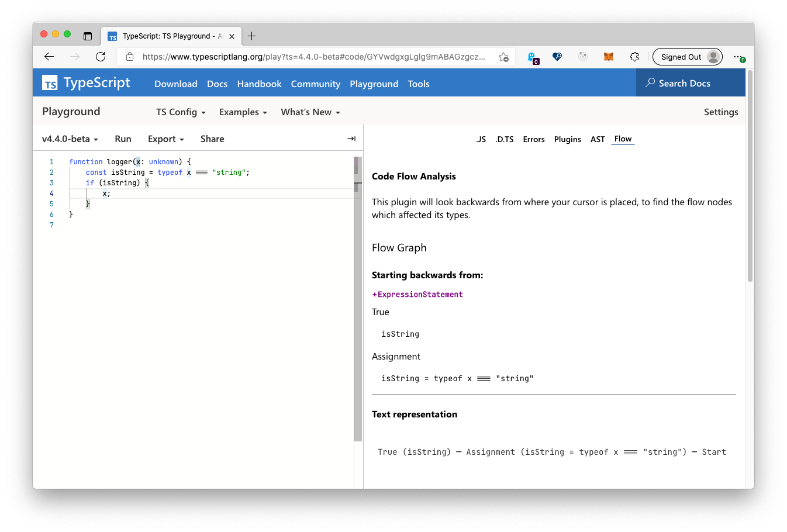The height and width of the screenshot is (532, 787).
Task: Click the browser back arrow
Action: [49, 57]
